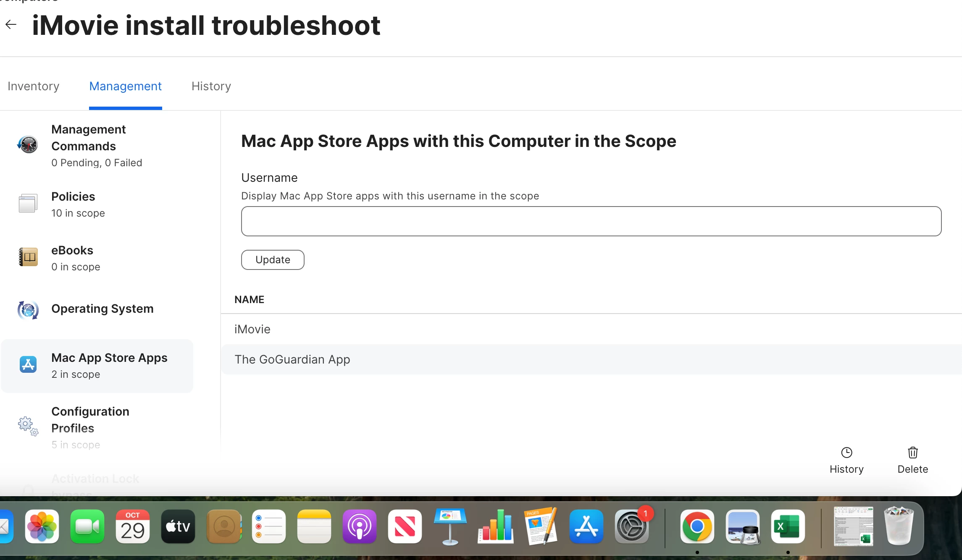Open App Store from the Dock

[586, 526]
